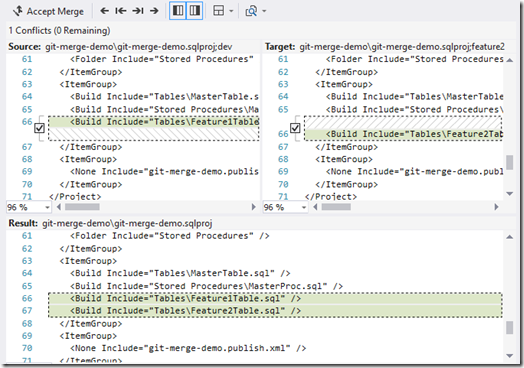Click the Result file path label
Screen dimensions: 524x368
coord(127,223)
